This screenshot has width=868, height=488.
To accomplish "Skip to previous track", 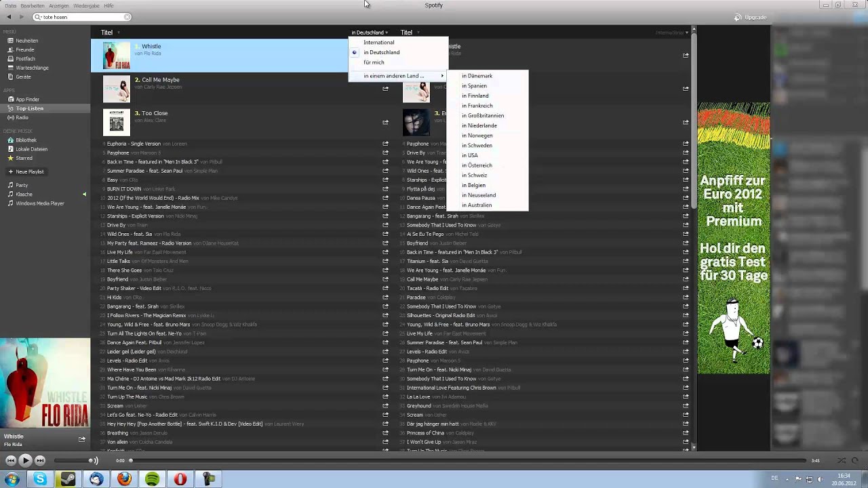I will point(11,460).
